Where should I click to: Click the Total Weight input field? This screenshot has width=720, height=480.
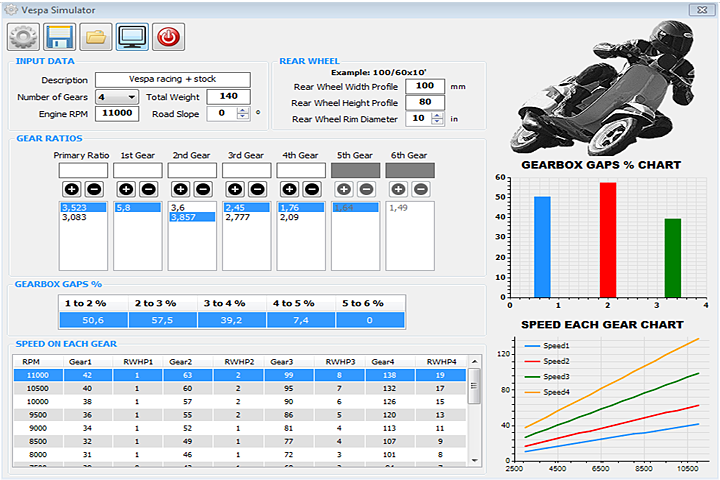(x=228, y=96)
